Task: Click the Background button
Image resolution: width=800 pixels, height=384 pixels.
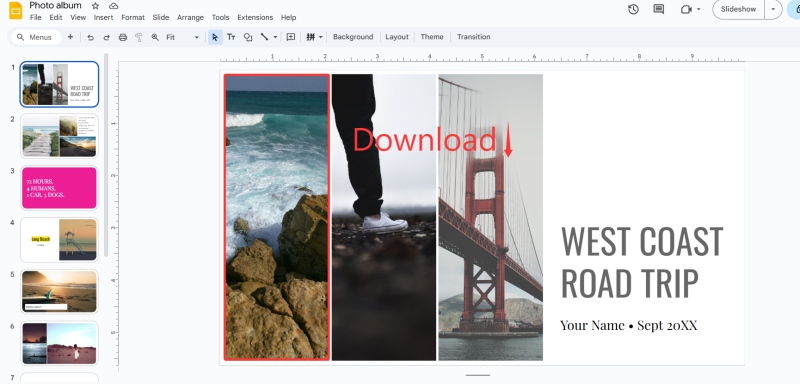Action: pyautogui.click(x=353, y=37)
